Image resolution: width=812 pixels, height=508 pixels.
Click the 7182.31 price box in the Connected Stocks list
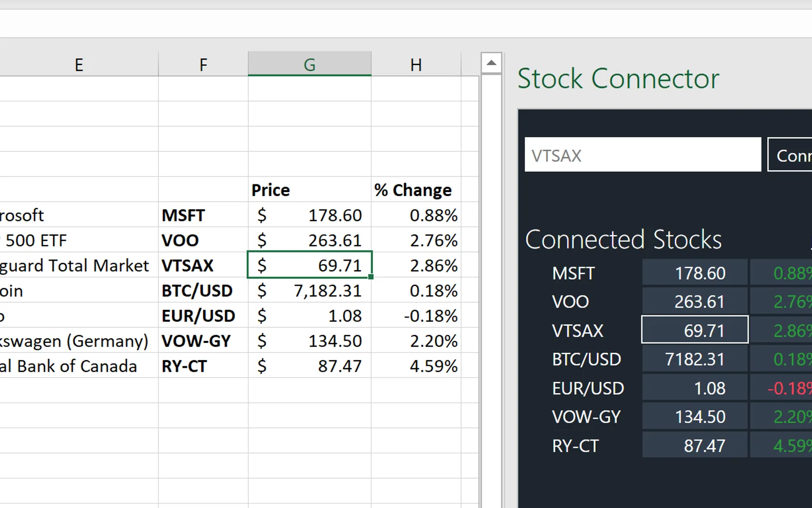pos(695,359)
